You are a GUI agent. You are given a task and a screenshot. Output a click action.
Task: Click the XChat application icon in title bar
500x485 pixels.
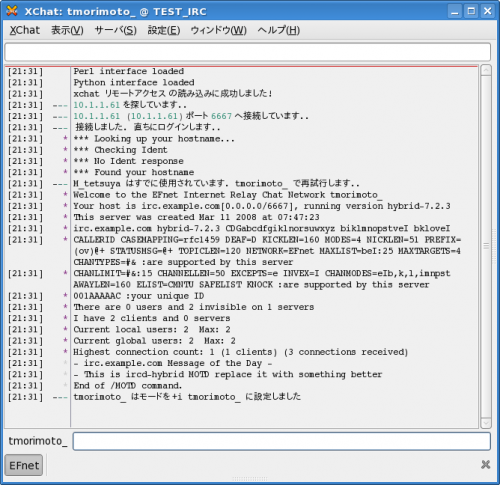point(12,11)
